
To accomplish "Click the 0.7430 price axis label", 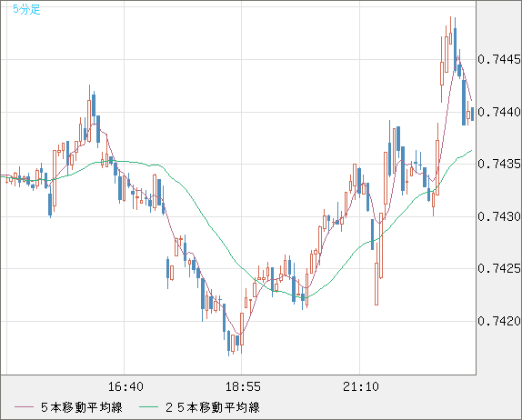I will tap(499, 216).
